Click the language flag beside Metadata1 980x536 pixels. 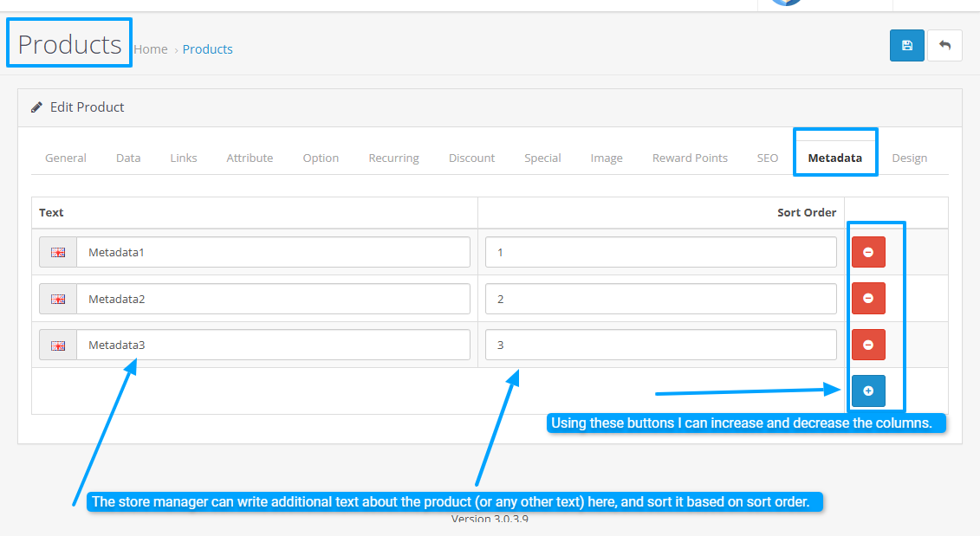pyautogui.click(x=58, y=253)
